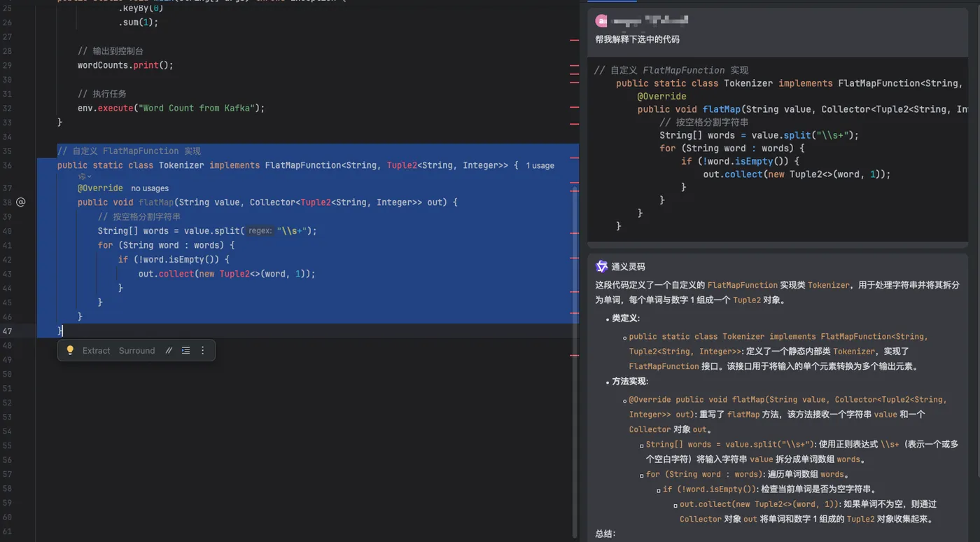This screenshot has width=980, height=542.
Task: Click the '通义灵码' assistant name label
Action: (x=628, y=267)
